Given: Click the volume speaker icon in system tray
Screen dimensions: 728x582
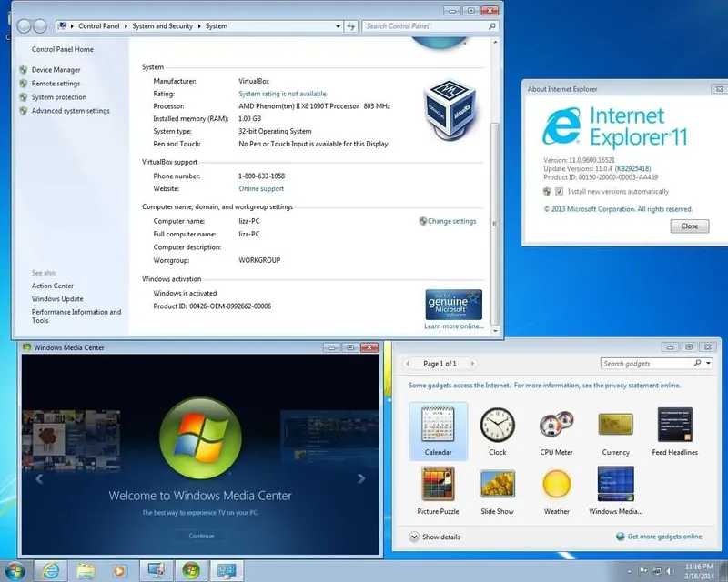Looking at the screenshot, I should pyautogui.click(x=670, y=571).
